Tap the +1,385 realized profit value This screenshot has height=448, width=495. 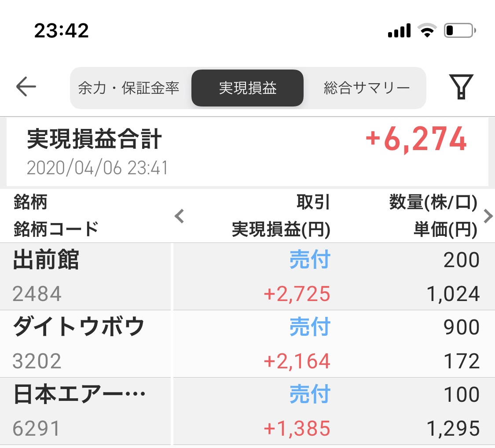[297, 429]
